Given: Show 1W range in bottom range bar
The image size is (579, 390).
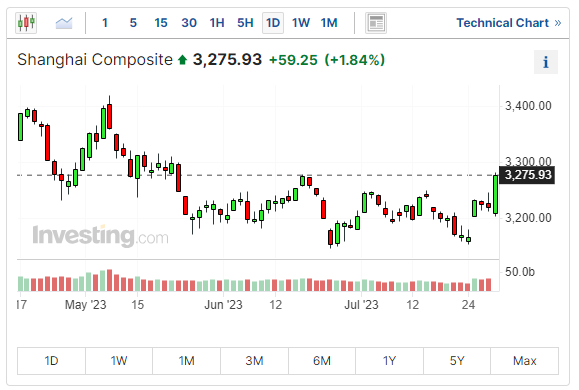Looking at the screenshot, I should point(119,360).
